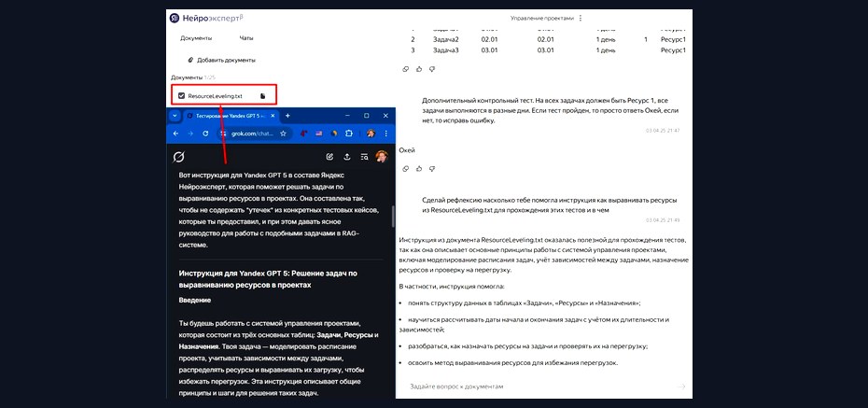Viewport: 868px width, 408px height.
Task: Click the Grok page vertical scrollbar
Action: [x=394, y=216]
